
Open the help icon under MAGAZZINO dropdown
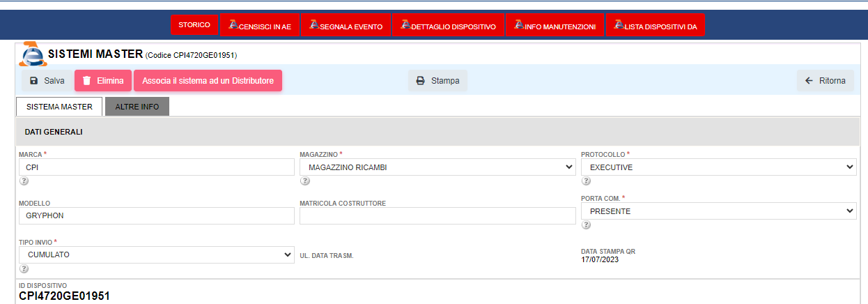pyautogui.click(x=304, y=181)
